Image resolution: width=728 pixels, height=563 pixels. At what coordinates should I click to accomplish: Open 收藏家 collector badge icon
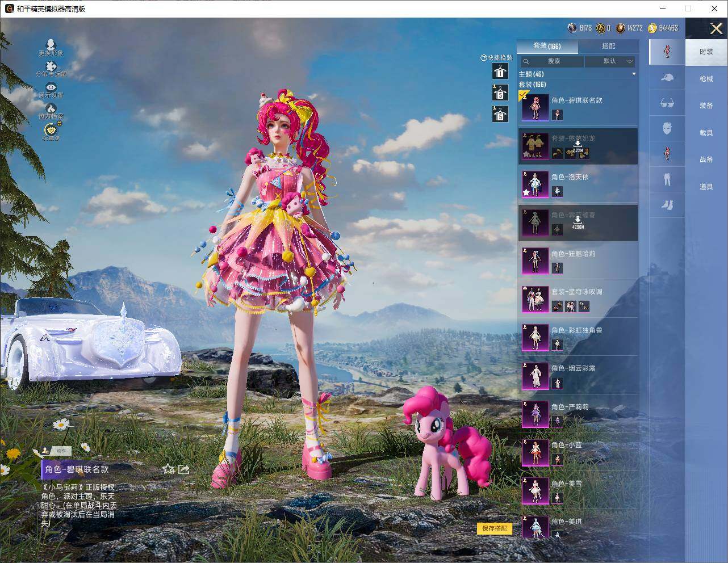click(x=51, y=129)
